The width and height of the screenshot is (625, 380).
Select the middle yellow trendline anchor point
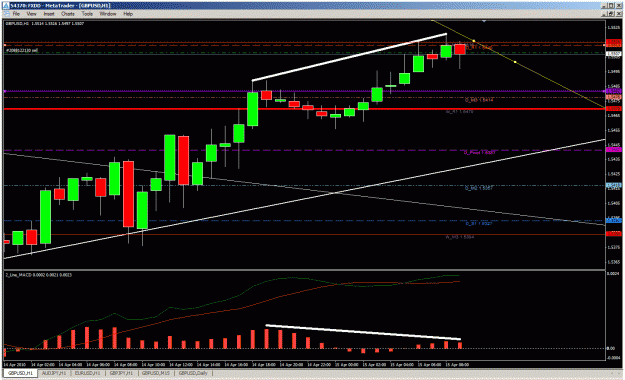pyautogui.click(x=515, y=62)
